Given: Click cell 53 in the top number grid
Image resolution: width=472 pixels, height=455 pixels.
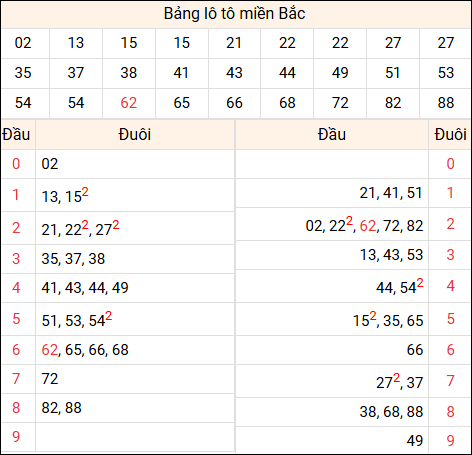Looking at the screenshot, I should click(x=446, y=73).
